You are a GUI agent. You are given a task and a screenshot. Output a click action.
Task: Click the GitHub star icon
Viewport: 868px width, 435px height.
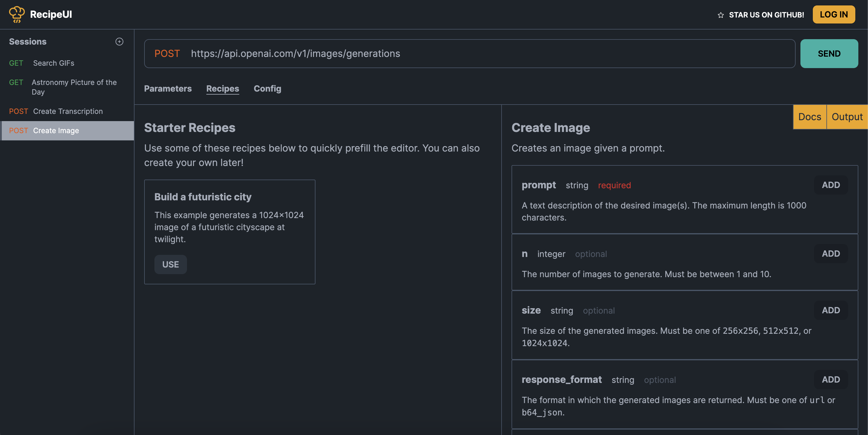pyautogui.click(x=721, y=15)
